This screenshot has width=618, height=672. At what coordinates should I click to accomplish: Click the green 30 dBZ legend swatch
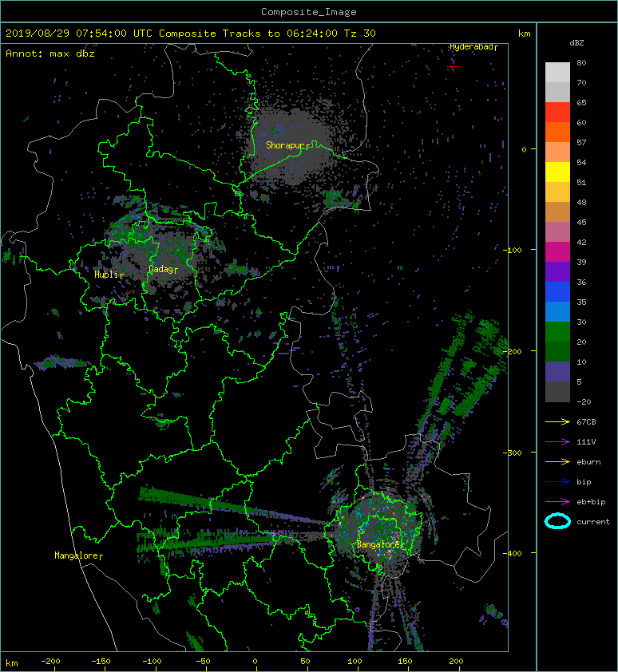click(557, 331)
